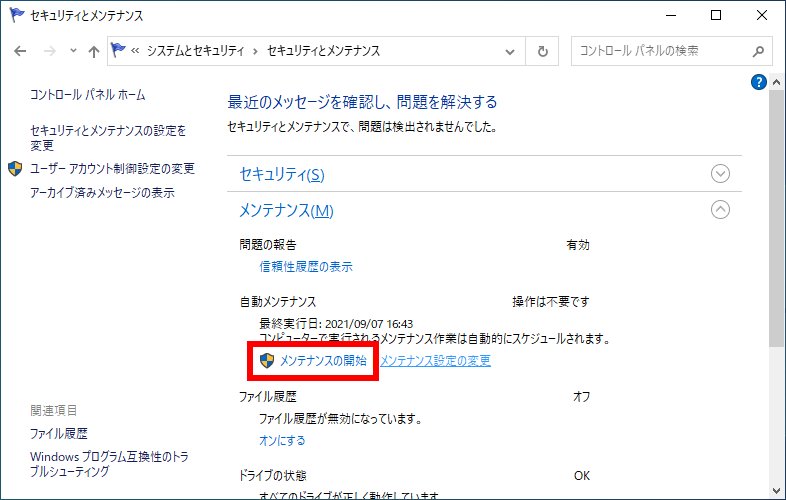786x500 pixels.
Task: Click the refresh button beside address bar
Action: [x=543, y=51]
